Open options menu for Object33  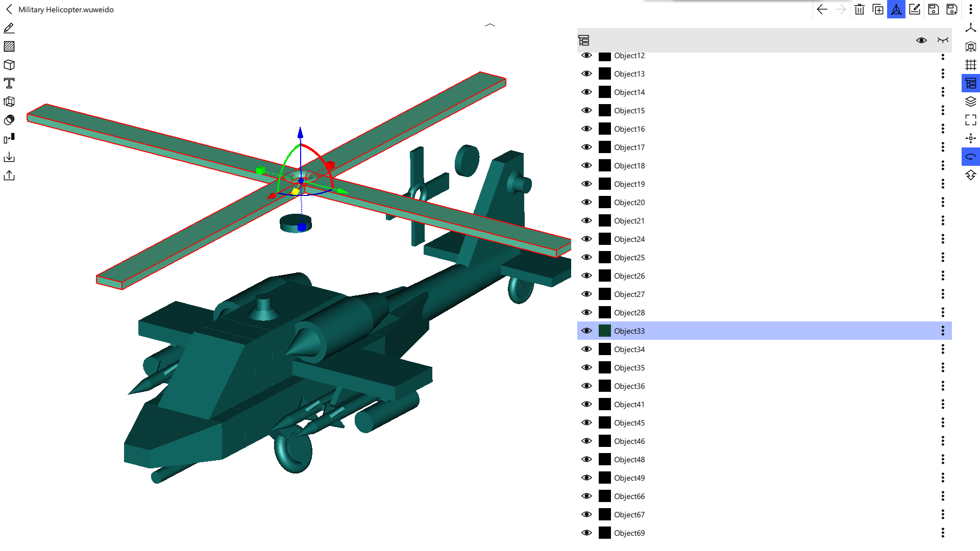point(943,331)
